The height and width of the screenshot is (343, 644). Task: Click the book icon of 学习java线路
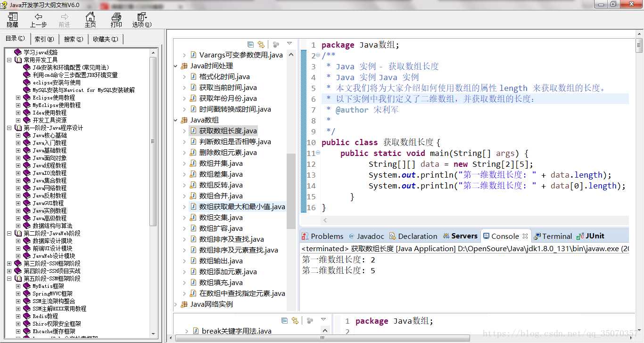[18, 52]
